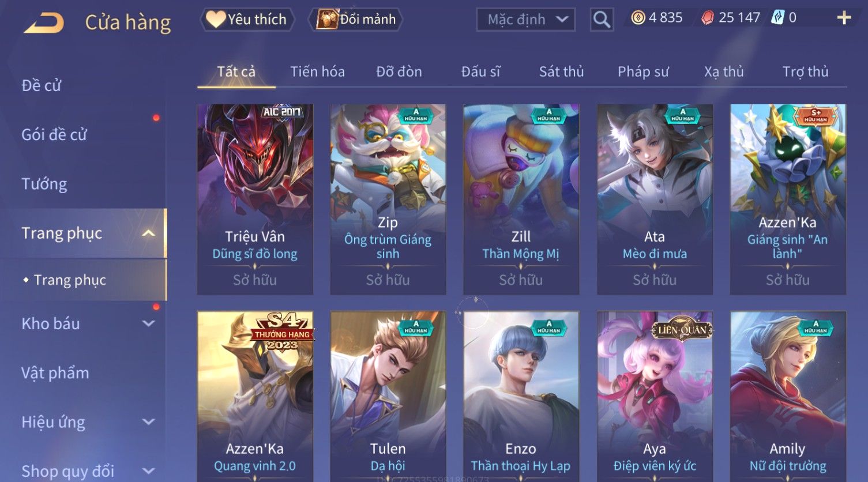Click the gold coin balance icon
The width and height of the screenshot is (868, 482).
tap(638, 18)
